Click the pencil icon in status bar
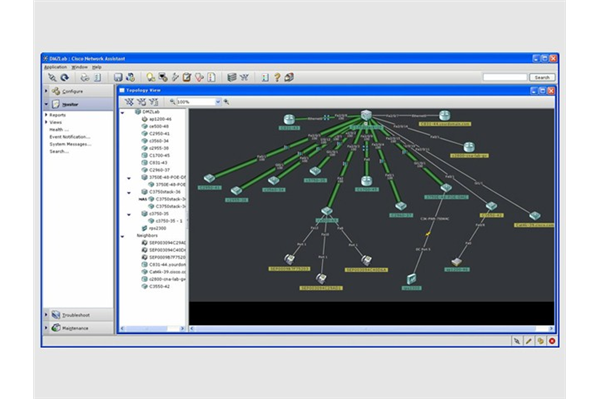The width and height of the screenshot is (600, 400). click(528, 341)
